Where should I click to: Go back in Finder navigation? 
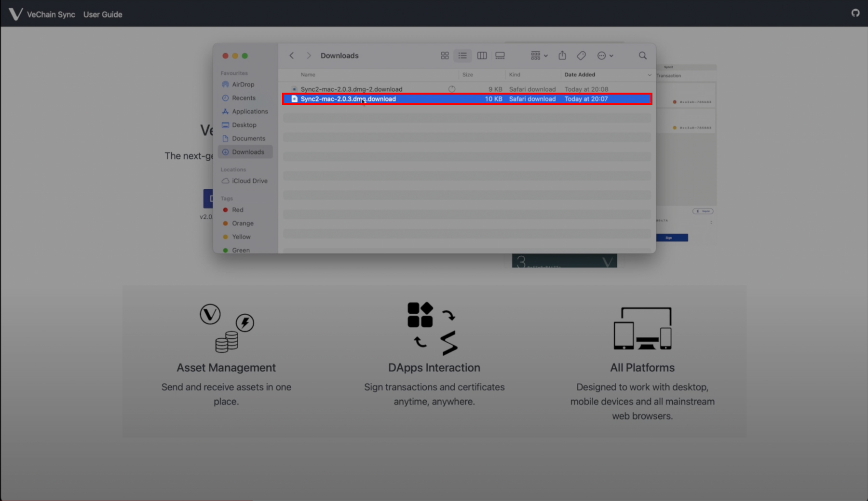(292, 56)
